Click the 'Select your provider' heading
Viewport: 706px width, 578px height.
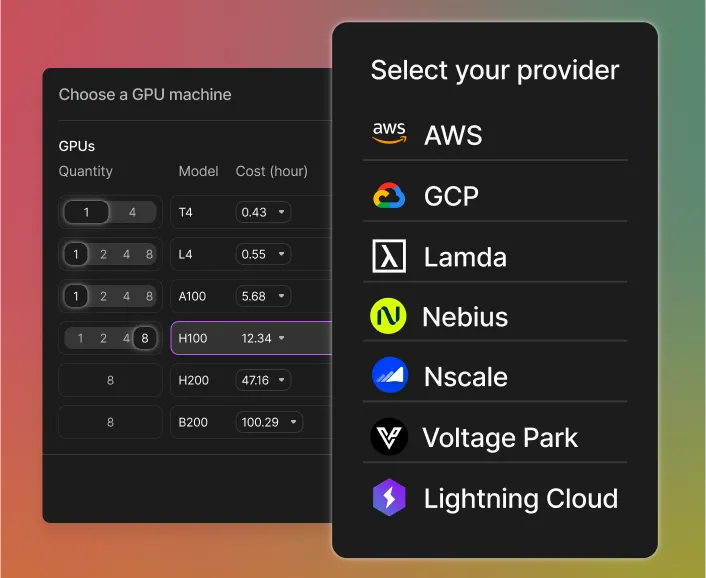[495, 70]
